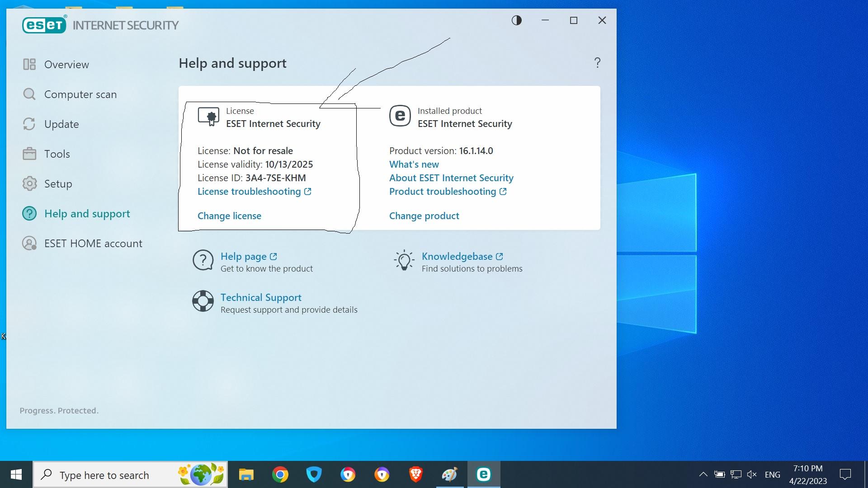Screen dimensions: 868x488
Task: Select Help and support in sidebar
Action: coord(87,214)
